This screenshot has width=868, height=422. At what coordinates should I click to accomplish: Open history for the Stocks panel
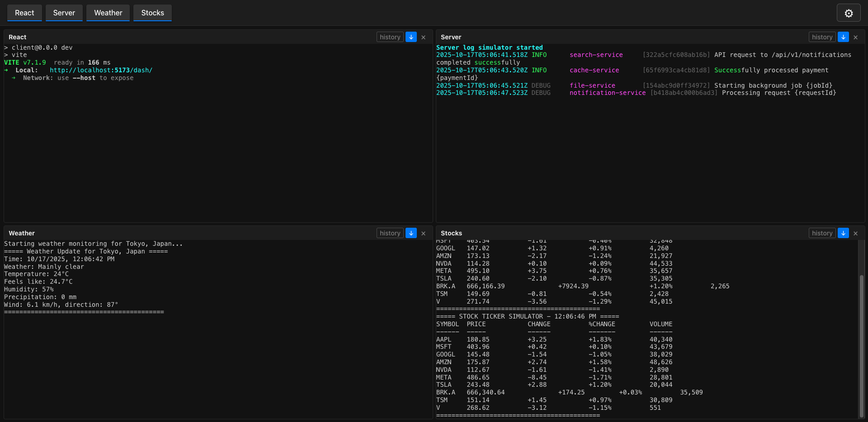(x=822, y=233)
